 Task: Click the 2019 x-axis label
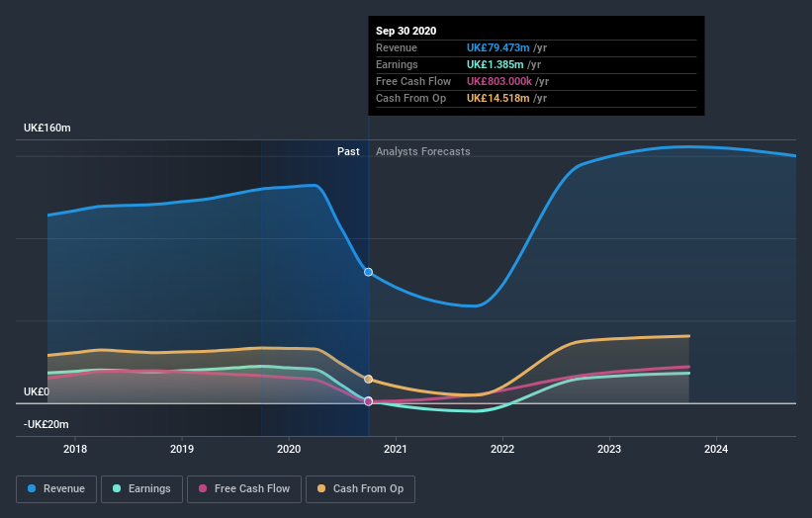click(182, 449)
